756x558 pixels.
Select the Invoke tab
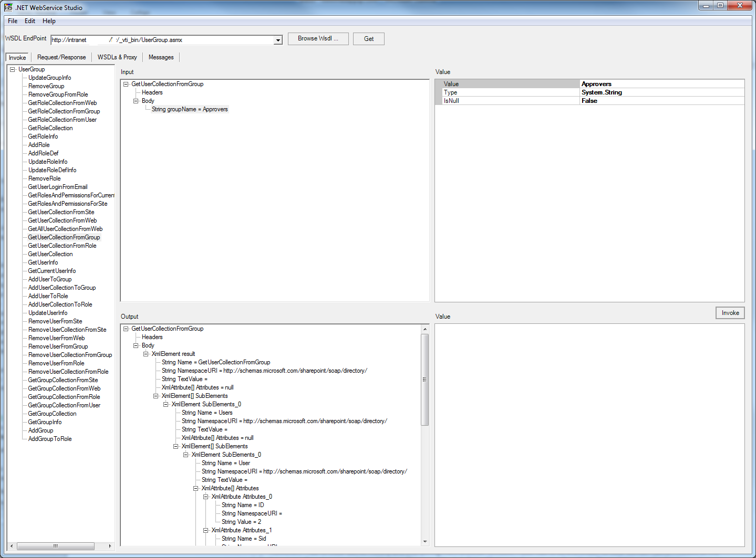coord(17,58)
